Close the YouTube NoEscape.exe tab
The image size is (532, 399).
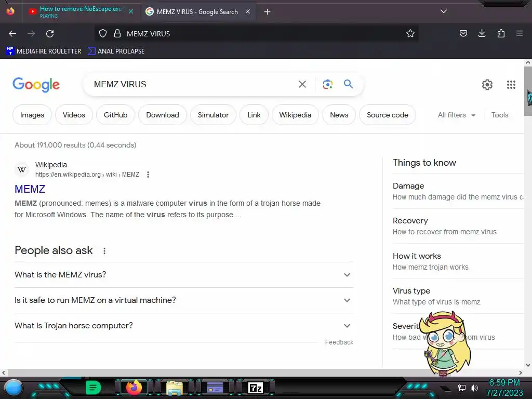coord(131,11)
